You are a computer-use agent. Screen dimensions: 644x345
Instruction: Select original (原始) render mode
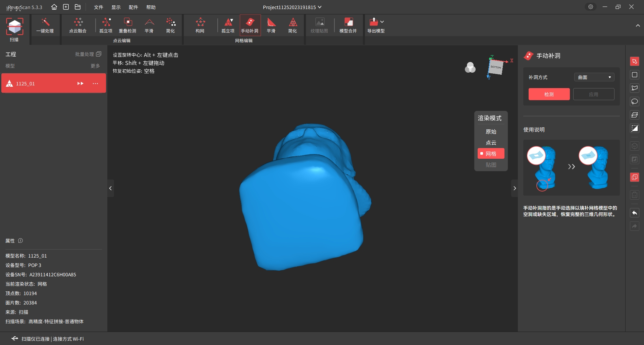point(491,132)
